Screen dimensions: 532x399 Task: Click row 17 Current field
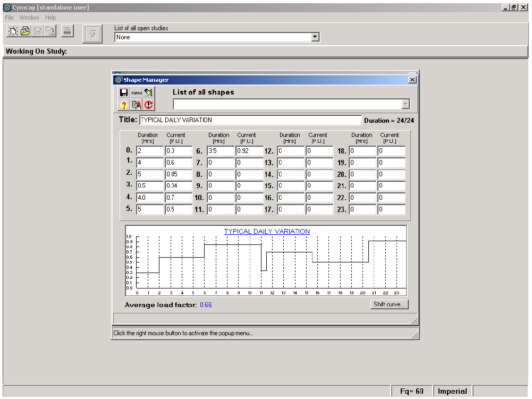(319, 209)
